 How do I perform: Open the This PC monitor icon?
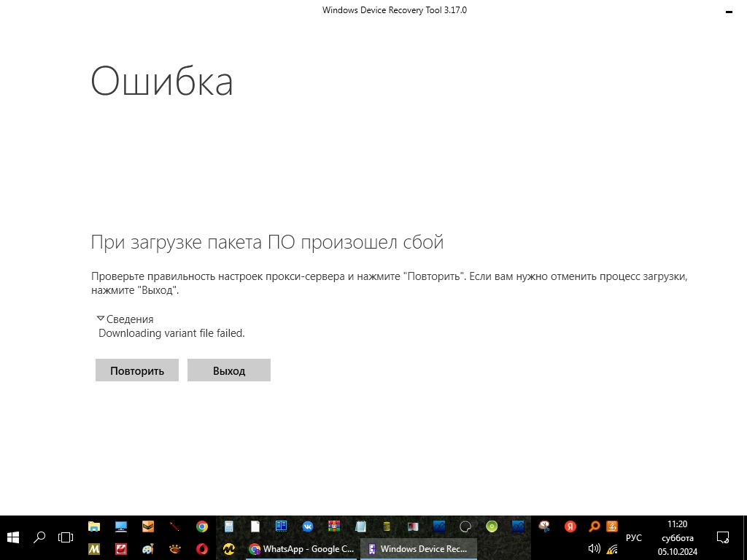pos(121,526)
